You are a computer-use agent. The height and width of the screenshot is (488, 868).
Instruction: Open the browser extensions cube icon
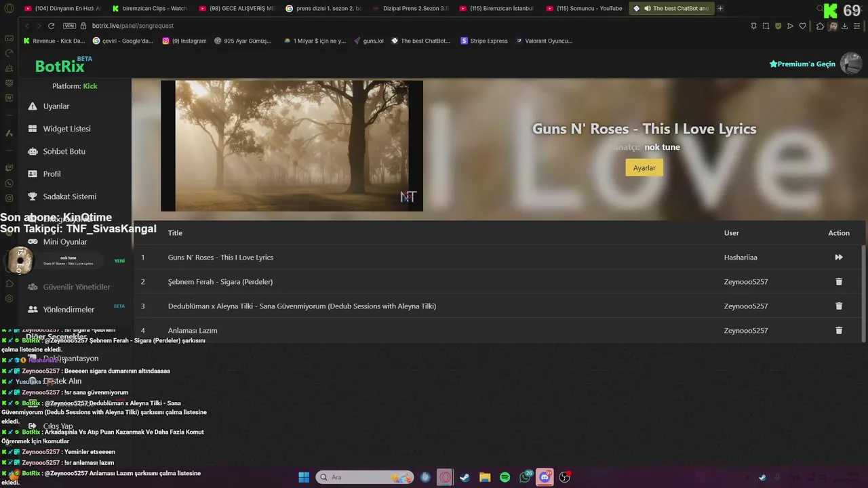tap(821, 26)
